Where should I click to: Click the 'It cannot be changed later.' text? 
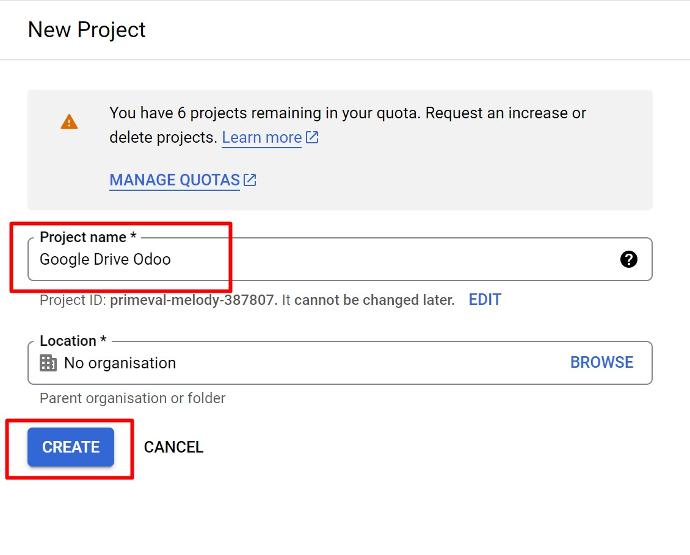click(x=368, y=300)
